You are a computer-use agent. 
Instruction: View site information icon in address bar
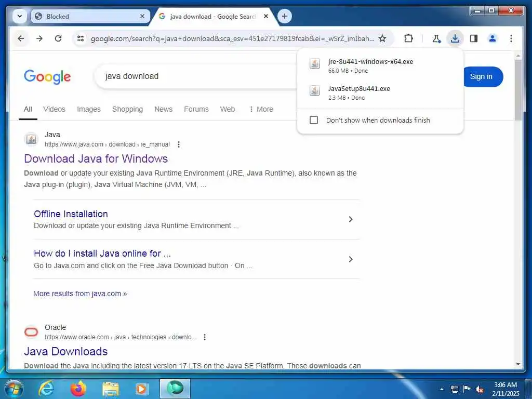81,38
